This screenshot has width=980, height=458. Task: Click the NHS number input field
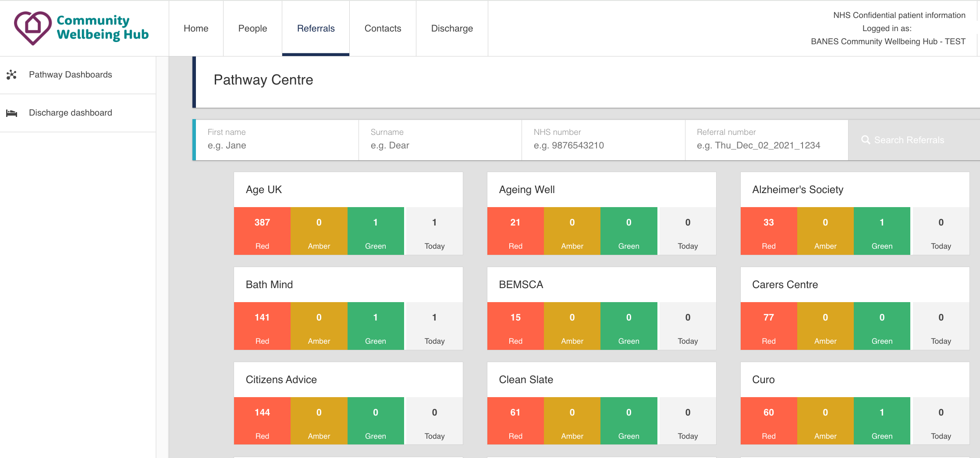click(603, 145)
